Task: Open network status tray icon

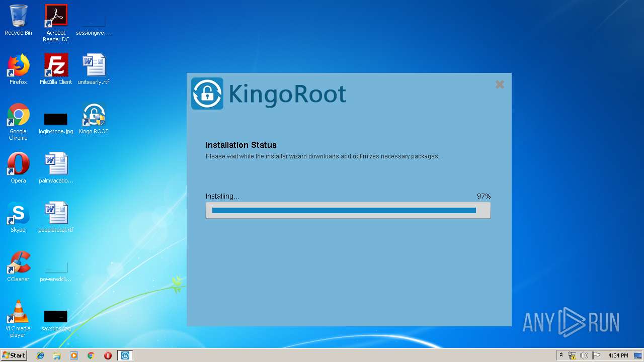Action: tap(572, 355)
